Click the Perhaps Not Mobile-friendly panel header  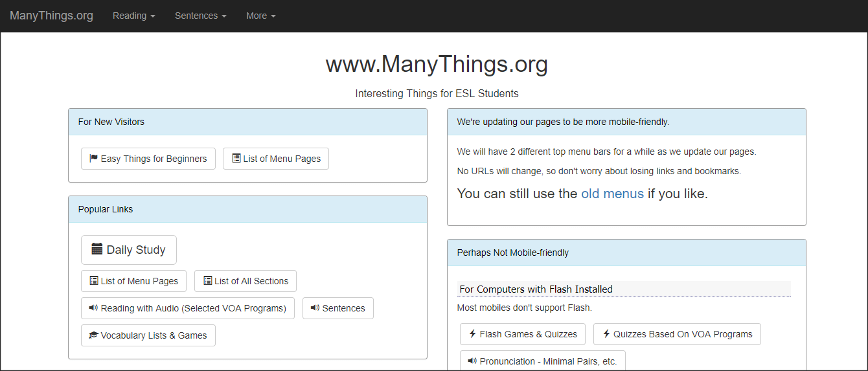[626, 253]
